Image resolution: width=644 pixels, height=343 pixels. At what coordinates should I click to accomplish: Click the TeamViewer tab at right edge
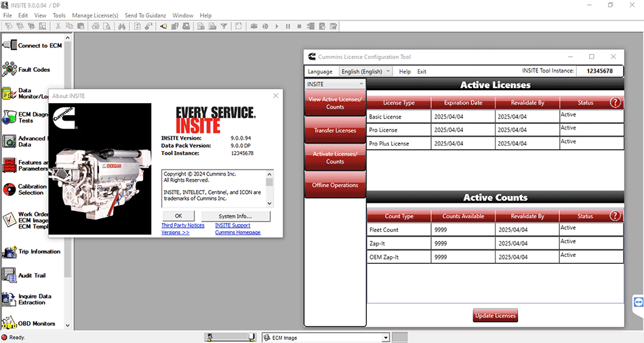[639, 303]
